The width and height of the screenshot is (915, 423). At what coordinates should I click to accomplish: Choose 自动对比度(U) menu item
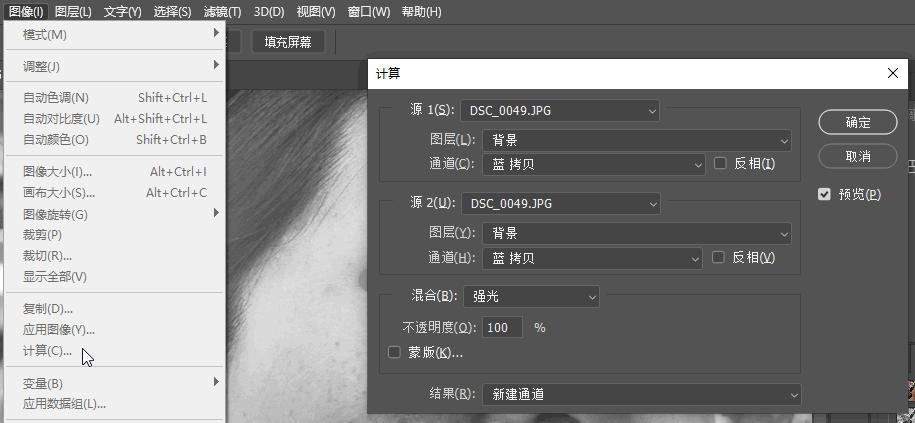point(114,118)
